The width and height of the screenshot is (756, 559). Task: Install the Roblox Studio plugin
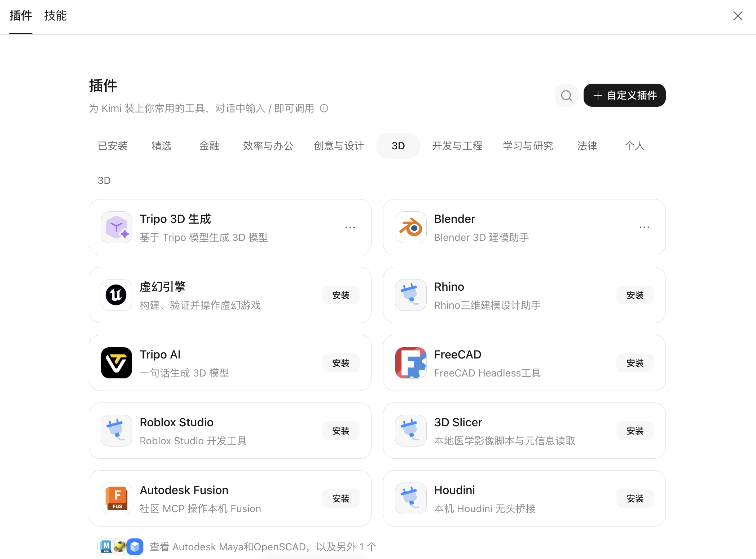[341, 431]
